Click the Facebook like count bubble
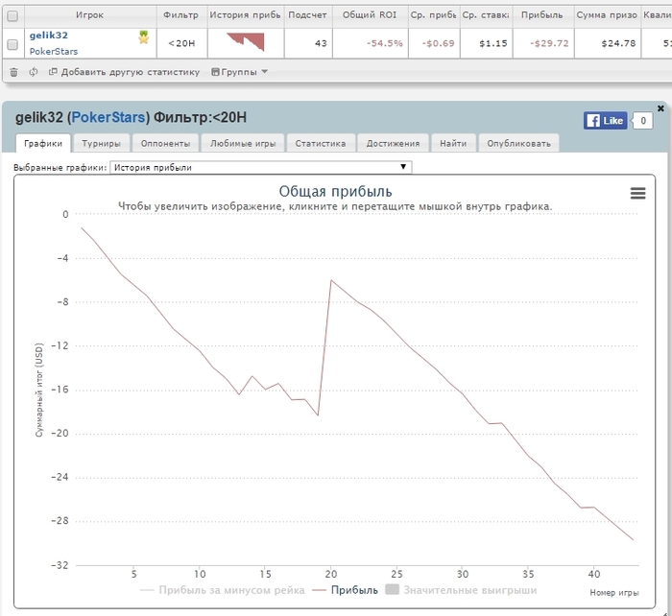This screenshot has width=672, height=616. 643,121
